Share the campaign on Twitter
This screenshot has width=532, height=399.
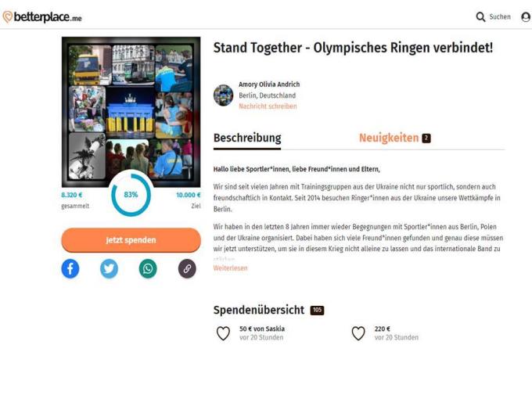pyautogui.click(x=110, y=268)
